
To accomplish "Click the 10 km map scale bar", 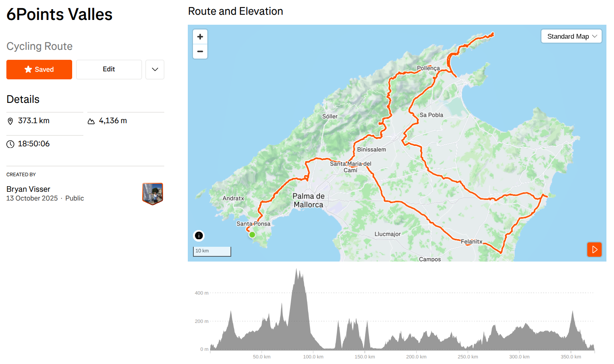I will pyautogui.click(x=212, y=251).
